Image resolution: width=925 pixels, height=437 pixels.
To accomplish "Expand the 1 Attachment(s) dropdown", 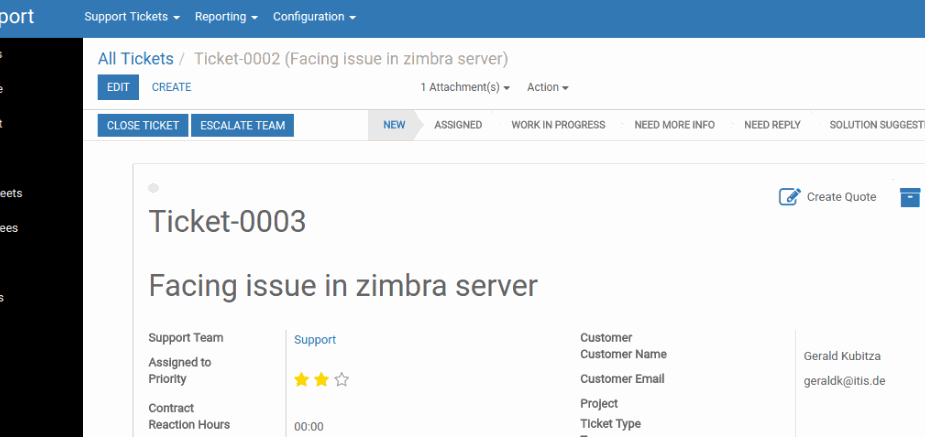I will tap(465, 87).
